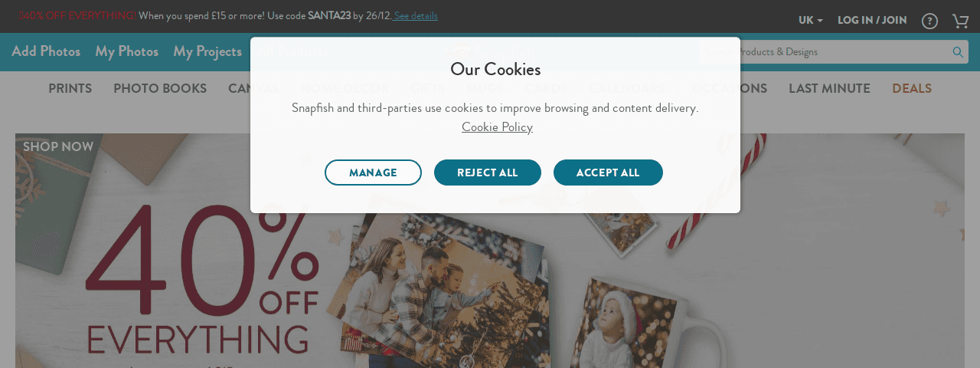Open See details promo link
This screenshot has width=980, height=368.
coord(416,16)
